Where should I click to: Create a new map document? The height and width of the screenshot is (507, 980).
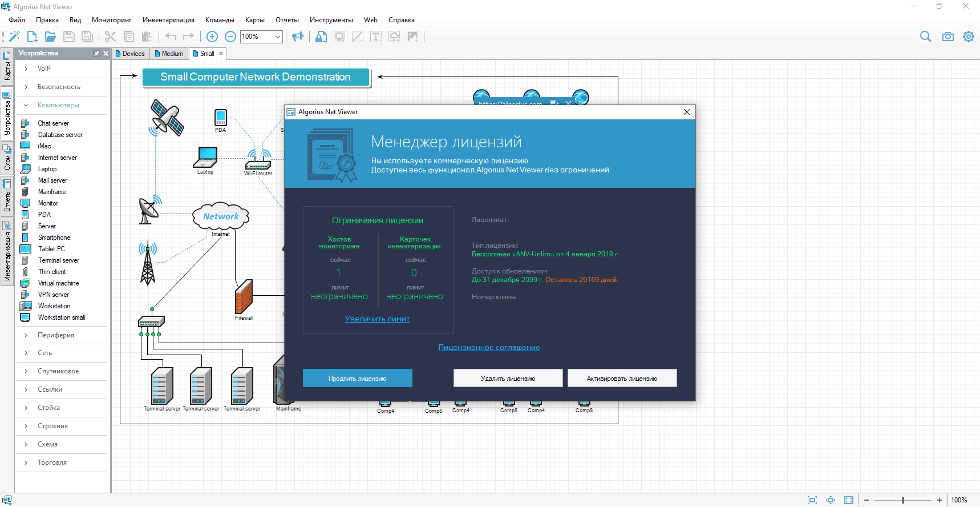click(x=32, y=37)
